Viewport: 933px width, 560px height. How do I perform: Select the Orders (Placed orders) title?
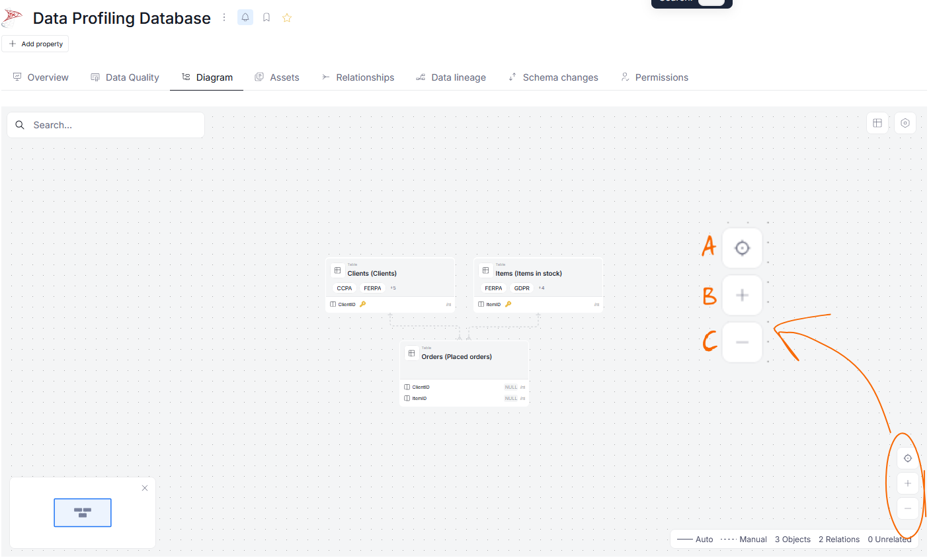(x=457, y=357)
